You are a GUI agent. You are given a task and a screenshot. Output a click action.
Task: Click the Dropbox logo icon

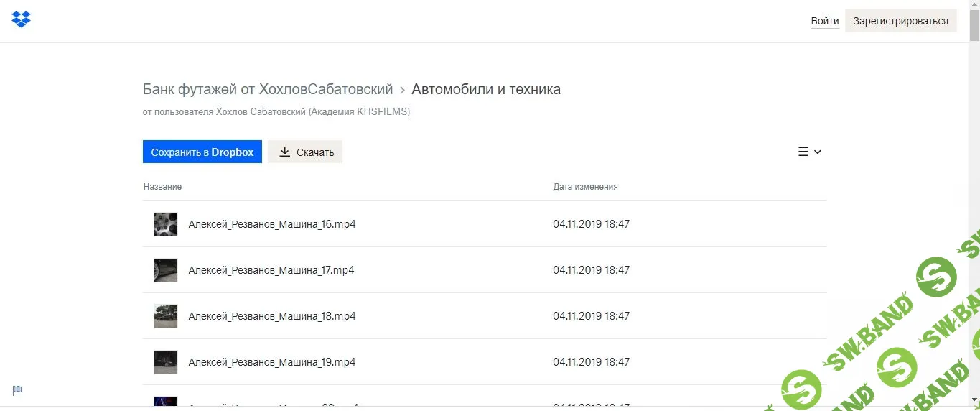tap(22, 19)
